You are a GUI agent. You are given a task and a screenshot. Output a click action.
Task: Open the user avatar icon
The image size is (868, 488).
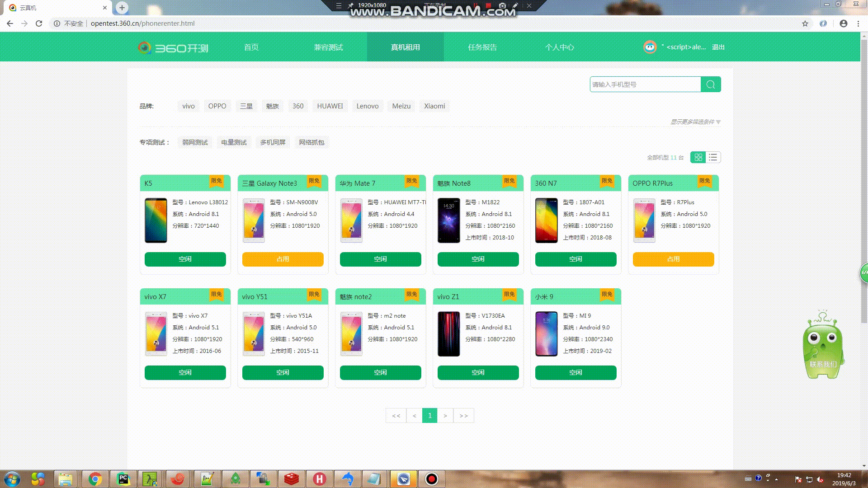pos(650,47)
